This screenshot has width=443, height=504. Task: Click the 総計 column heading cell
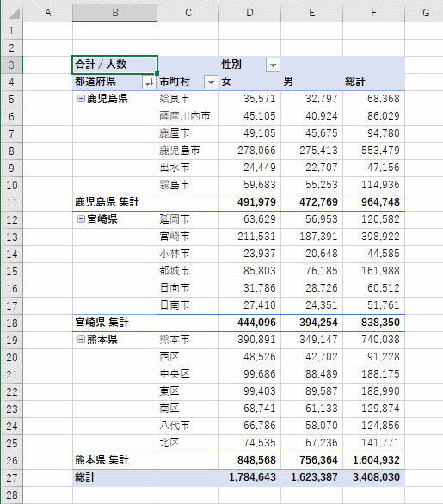coord(373,82)
